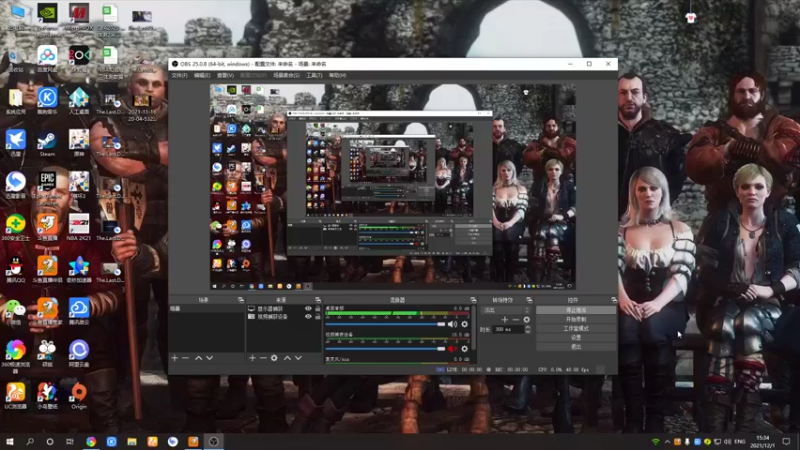The width and height of the screenshot is (800, 450).
Task: Open the File (文件) menu in OBS
Action: click(179, 76)
